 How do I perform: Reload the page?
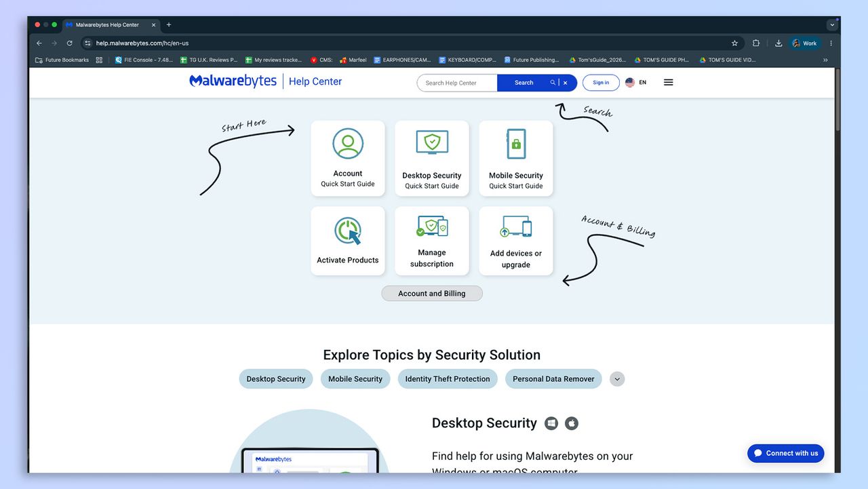[x=69, y=43]
